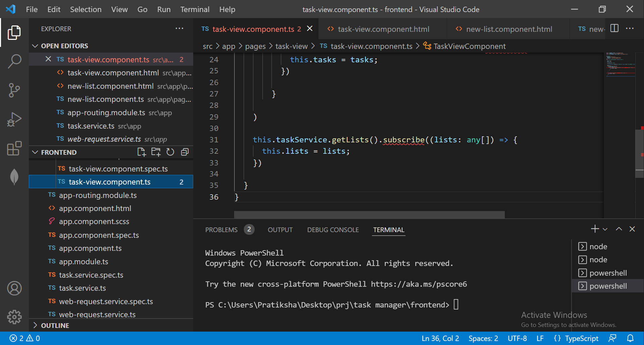Open the new terminal launch profile dropdown
This screenshot has width=644, height=345.
(x=605, y=229)
